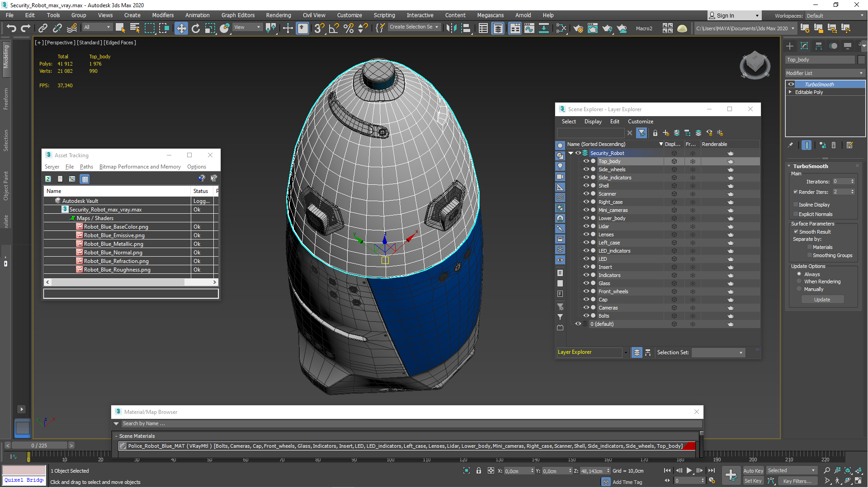Viewport: 868px width, 488px height.
Task: Toggle visibility eye of Top_body layer item
Action: point(586,161)
